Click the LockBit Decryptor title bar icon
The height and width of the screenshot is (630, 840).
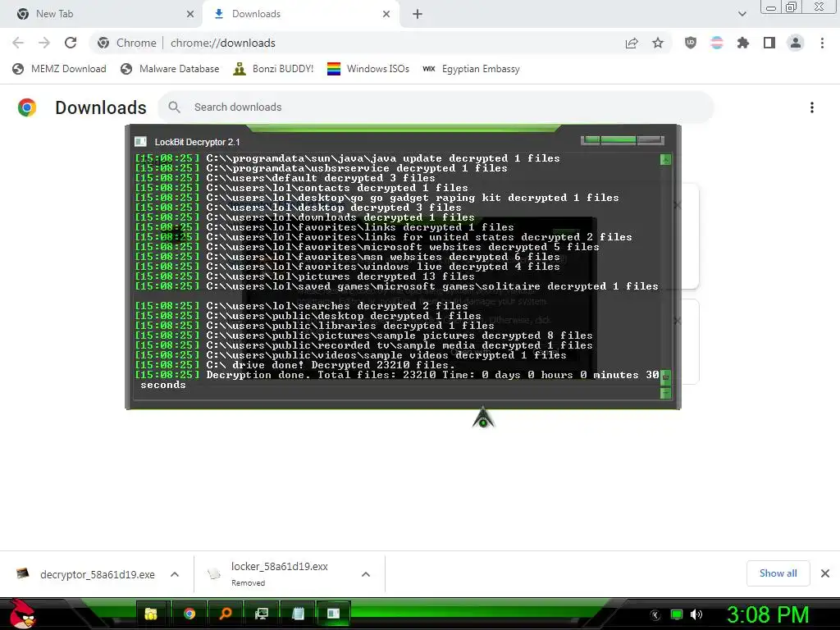pos(140,141)
